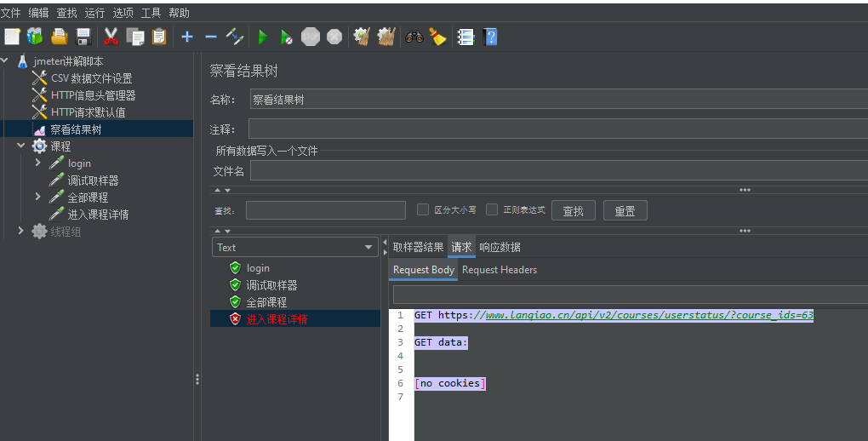Open the 文件 menu

[x=10, y=13]
